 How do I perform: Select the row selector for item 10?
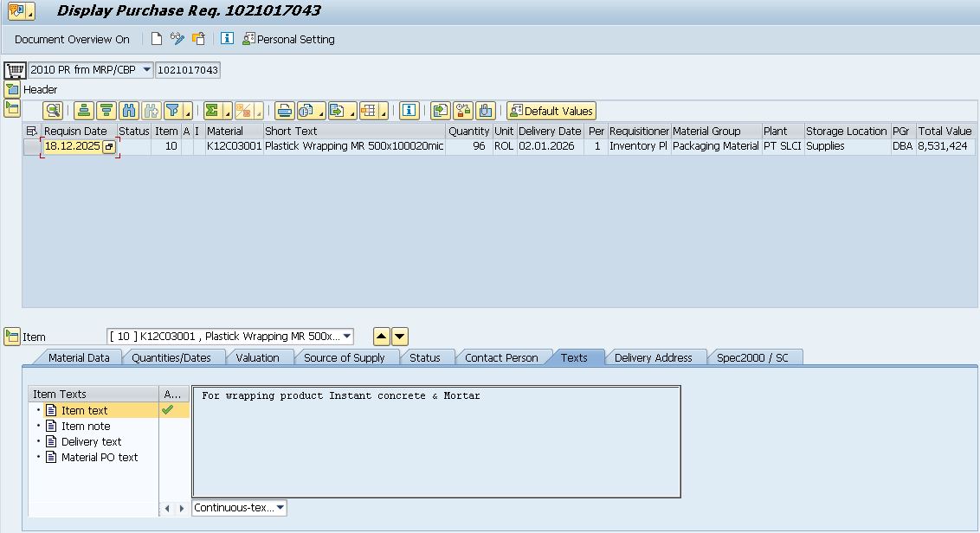(32, 147)
